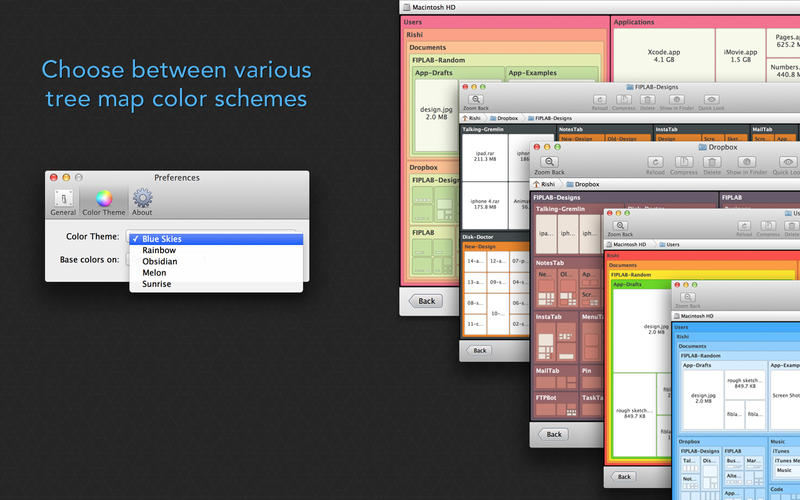This screenshot has width=800, height=500.
Task: Choose the Rainbow color theme
Action: [216, 250]
